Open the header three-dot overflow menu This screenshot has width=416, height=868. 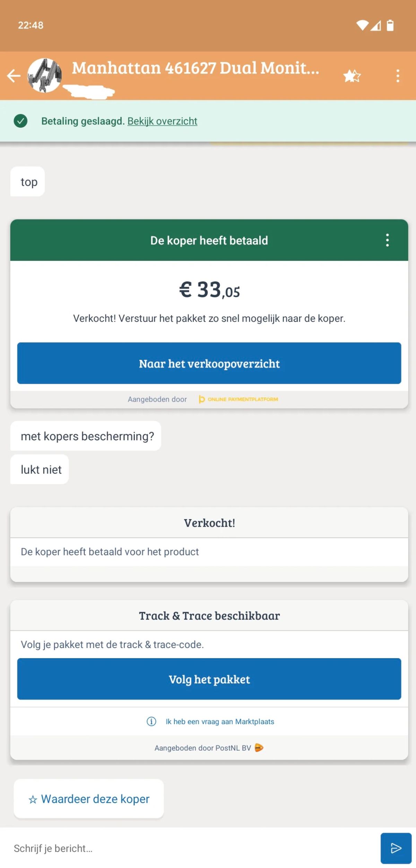pyautogui.click(x=398, y=76)
